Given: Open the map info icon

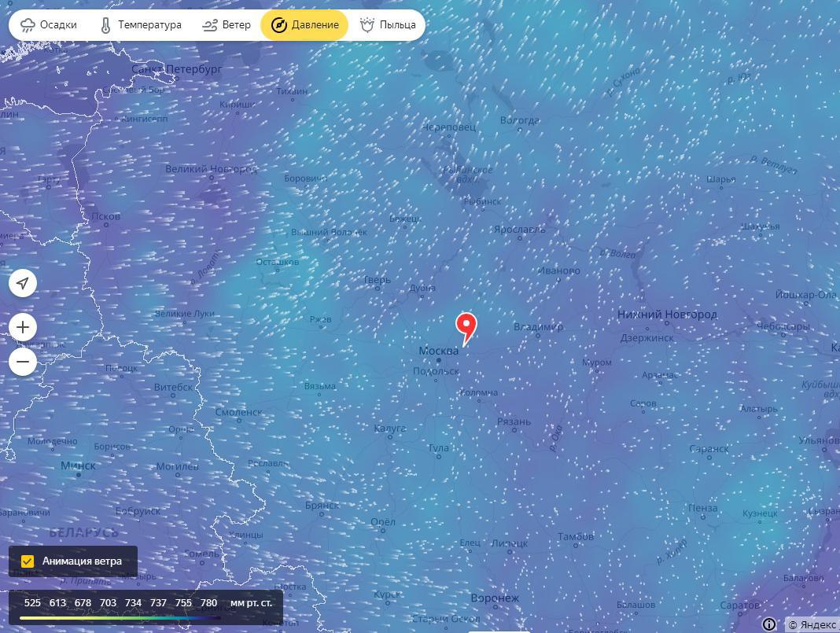Looking at the screenshot, I should click(768, 624).
